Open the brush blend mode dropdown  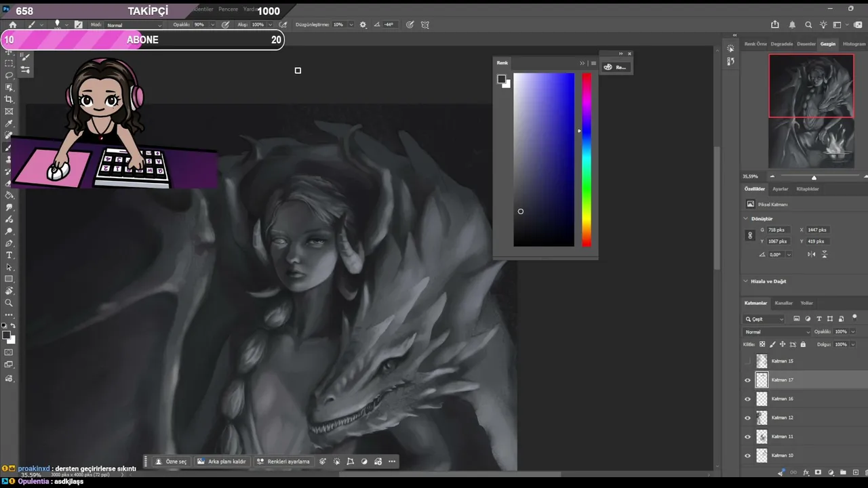tap(134, 25)
